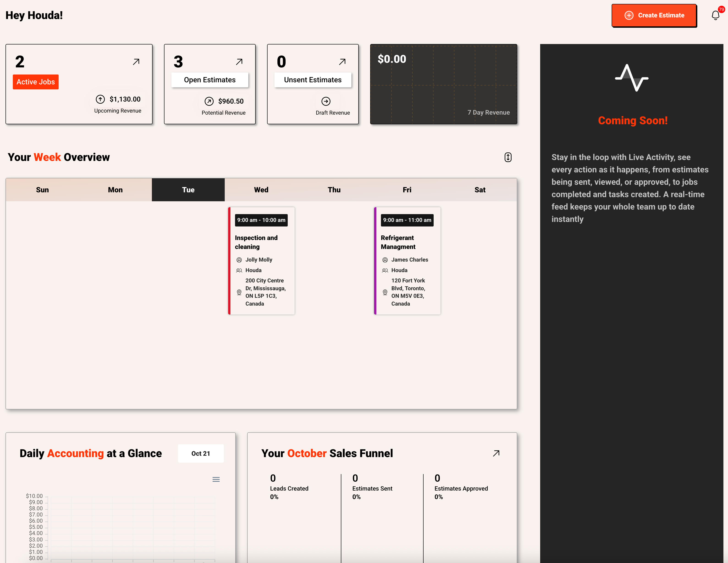Switch to the Fri day tab

407,190
